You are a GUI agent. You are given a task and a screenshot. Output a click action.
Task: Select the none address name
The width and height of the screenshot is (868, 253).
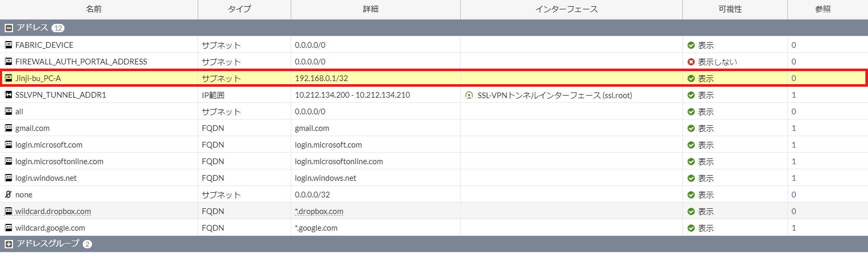[x=24, y=195]
